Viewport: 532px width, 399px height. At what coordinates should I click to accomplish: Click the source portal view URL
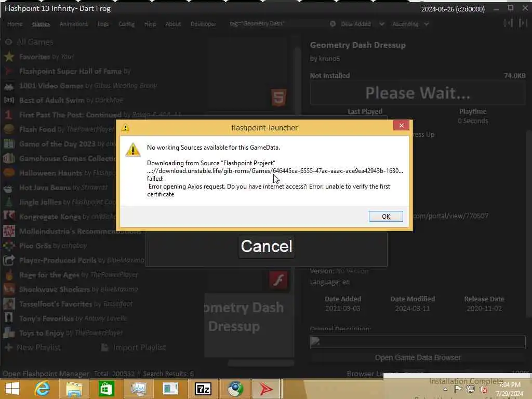450,216
